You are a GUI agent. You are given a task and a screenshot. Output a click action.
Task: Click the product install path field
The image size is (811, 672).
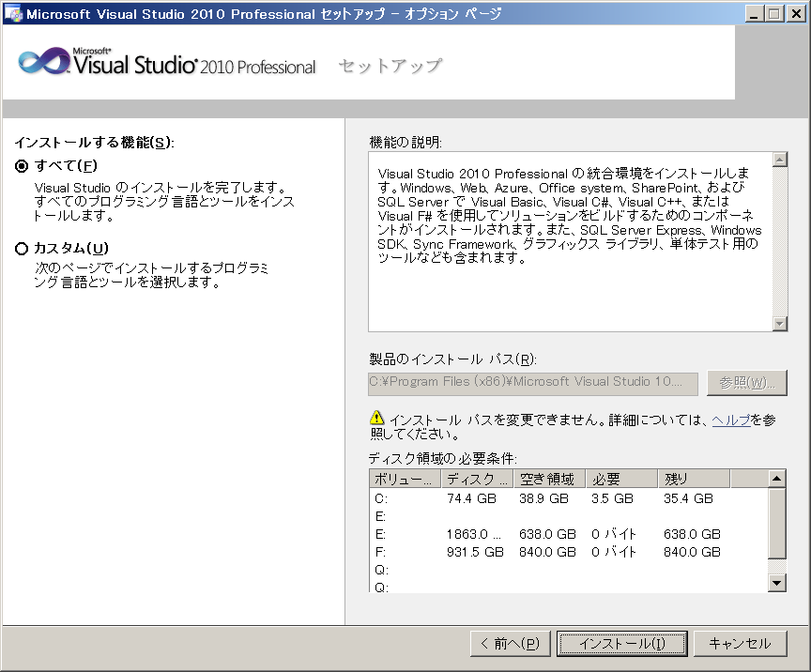(x=532, y=383)
